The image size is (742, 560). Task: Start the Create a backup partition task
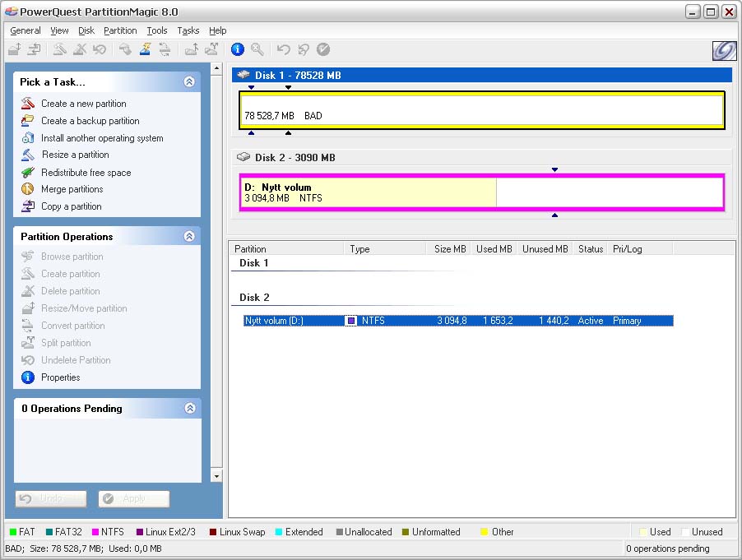(x=90, y=121)
